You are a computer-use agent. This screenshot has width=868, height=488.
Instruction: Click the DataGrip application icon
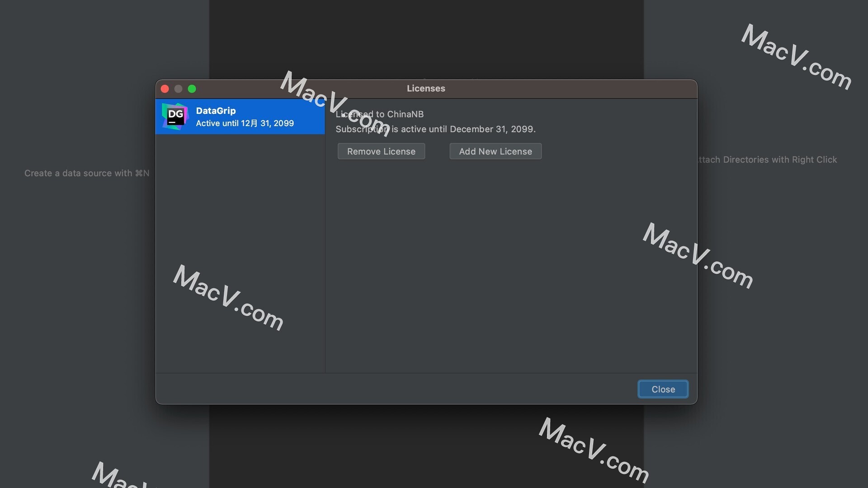[x=175, y=116]
